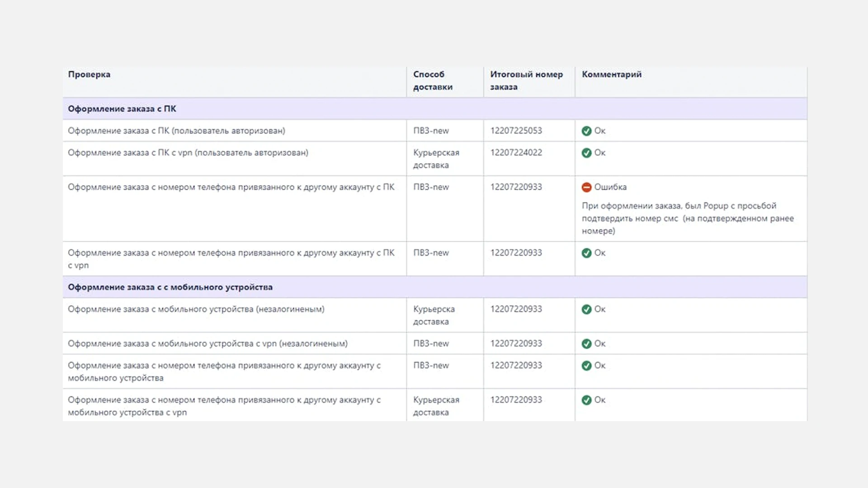868x488 pixels.
Task: Click the red error status icon
Action: pyautogui.click(x=586, y=187)
